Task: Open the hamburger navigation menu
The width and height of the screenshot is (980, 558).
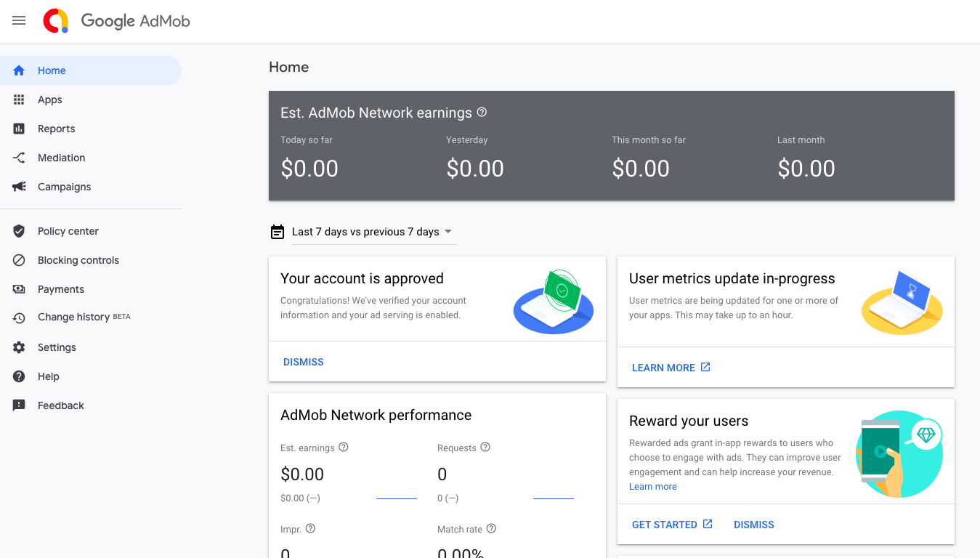Action: (19, 21)
